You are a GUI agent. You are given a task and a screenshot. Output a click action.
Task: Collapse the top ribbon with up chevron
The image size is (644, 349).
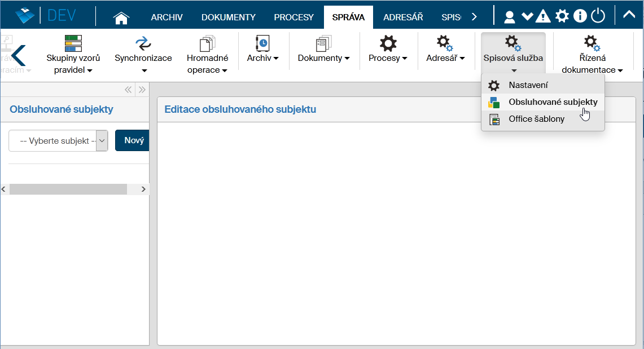click(629, 15)
